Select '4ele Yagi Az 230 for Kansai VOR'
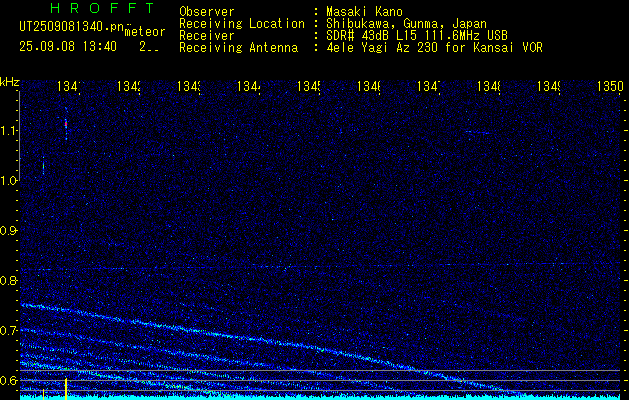Screen dimensions: 629x400 point(434,48)
